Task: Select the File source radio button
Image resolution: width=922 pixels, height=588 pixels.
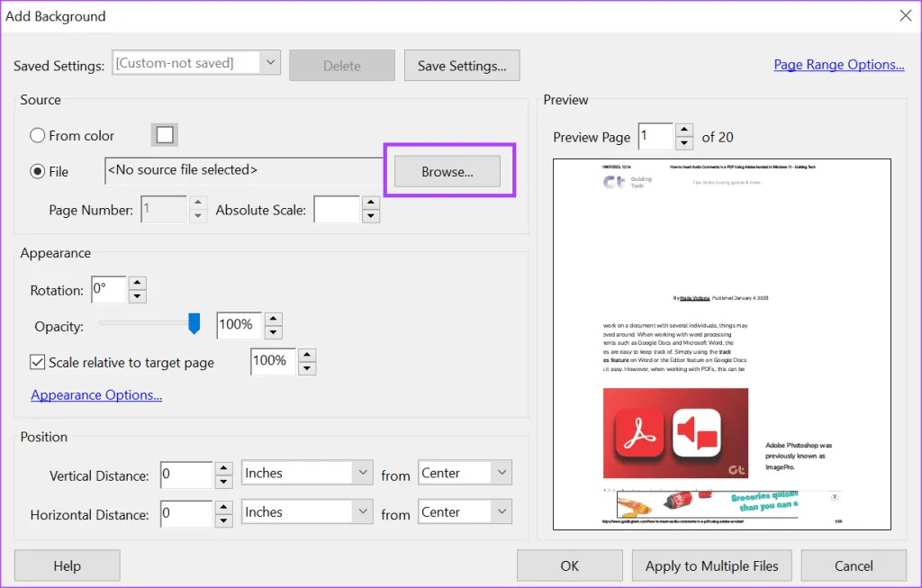Action: coord(38,171)
